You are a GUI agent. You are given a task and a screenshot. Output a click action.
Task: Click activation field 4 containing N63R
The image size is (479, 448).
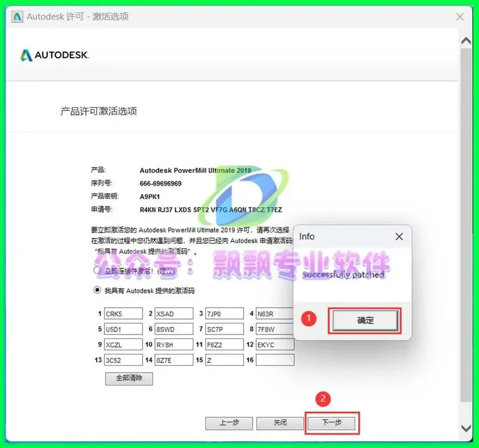[275, 313]
